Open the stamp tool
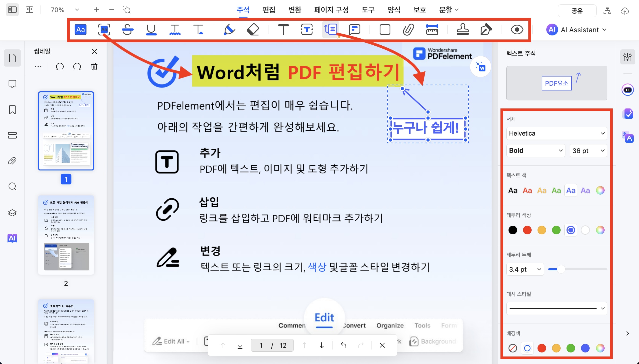639x364 pixels. coord(463,30)
